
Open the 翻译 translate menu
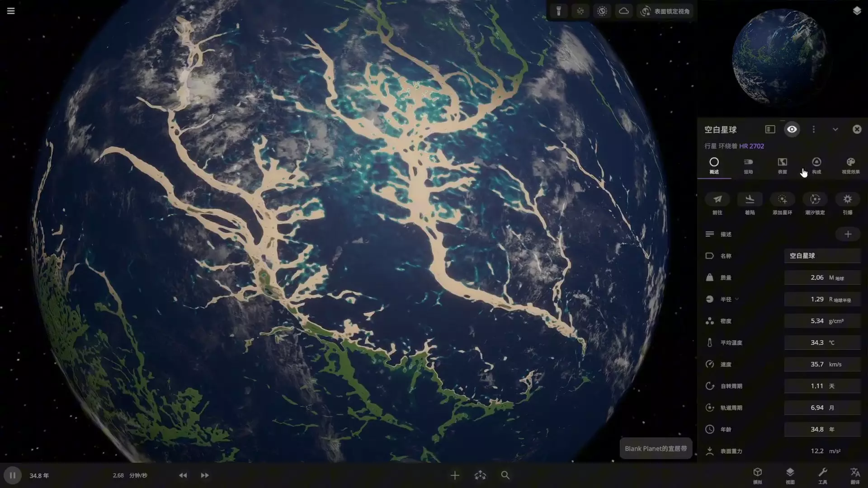855,476
